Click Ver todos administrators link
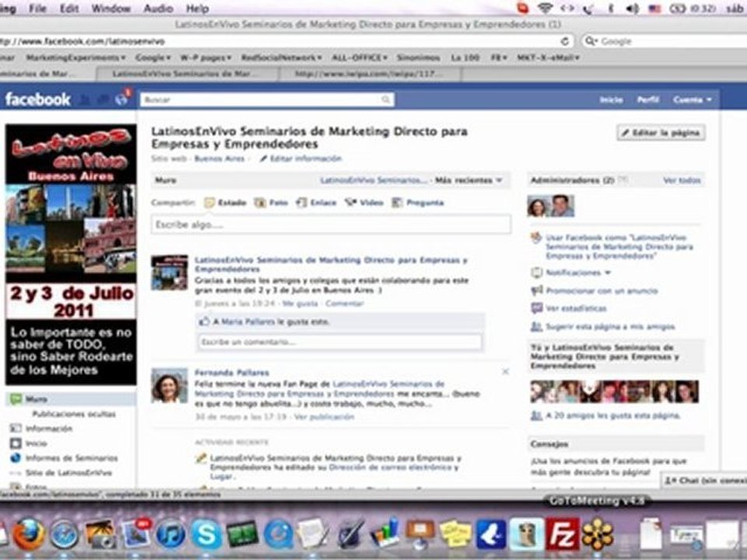This screenshot has width=747, height=560. pyautogui.click(x=682, y=180)
